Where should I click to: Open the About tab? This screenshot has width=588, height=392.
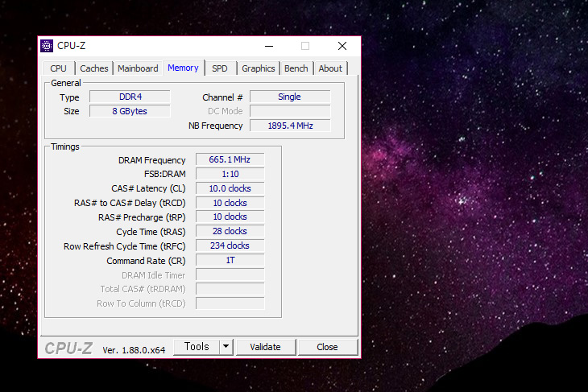[x=330, y=68]
